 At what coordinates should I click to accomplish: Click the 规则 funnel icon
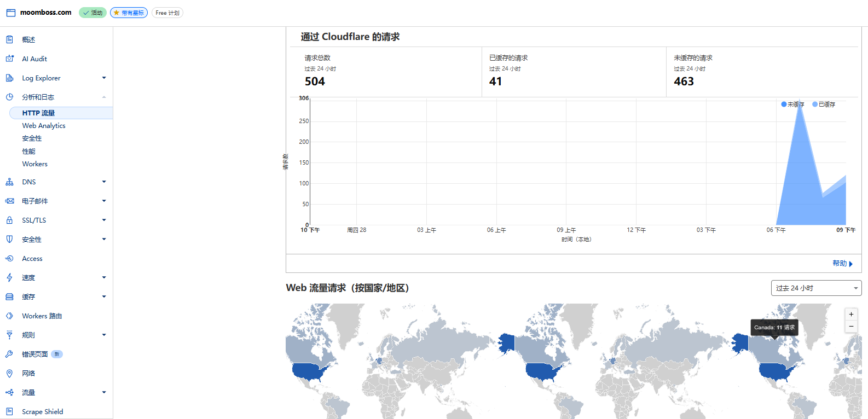pos(9,335)
